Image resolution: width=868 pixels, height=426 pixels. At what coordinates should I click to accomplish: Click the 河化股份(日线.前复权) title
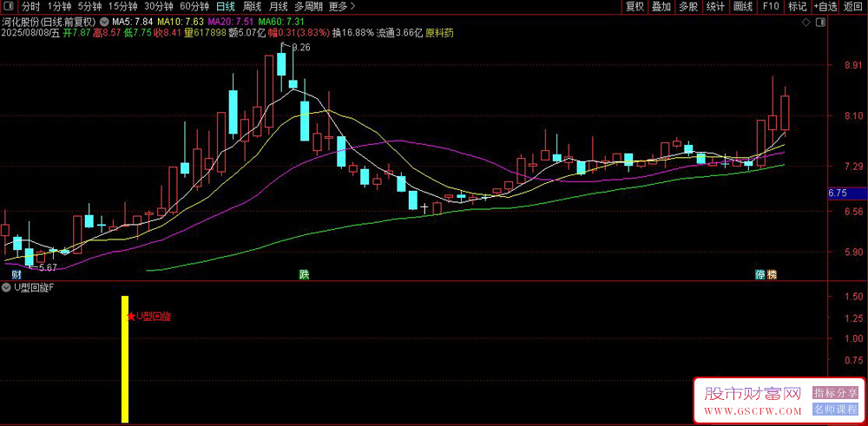point(49,22)
